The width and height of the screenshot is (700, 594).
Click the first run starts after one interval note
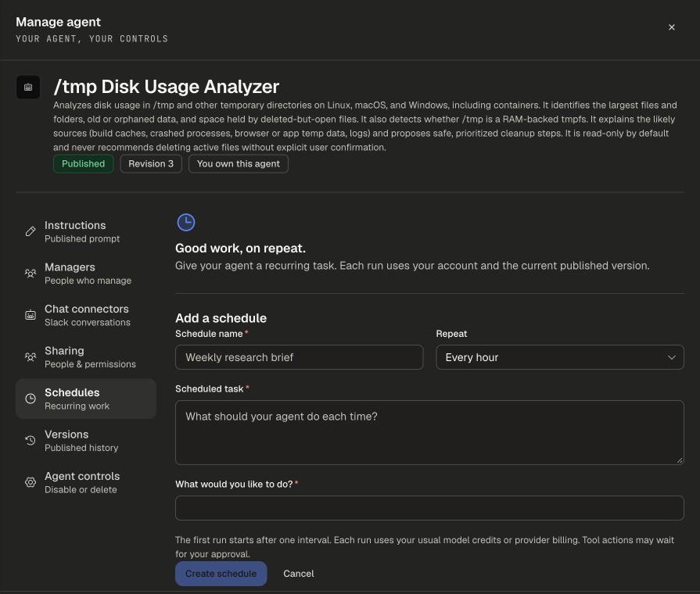[x=425, y=546]
